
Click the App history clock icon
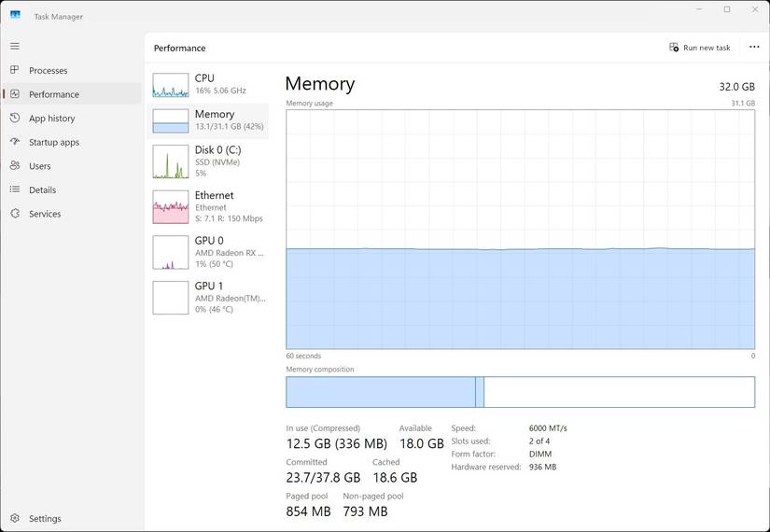point(15,118)
